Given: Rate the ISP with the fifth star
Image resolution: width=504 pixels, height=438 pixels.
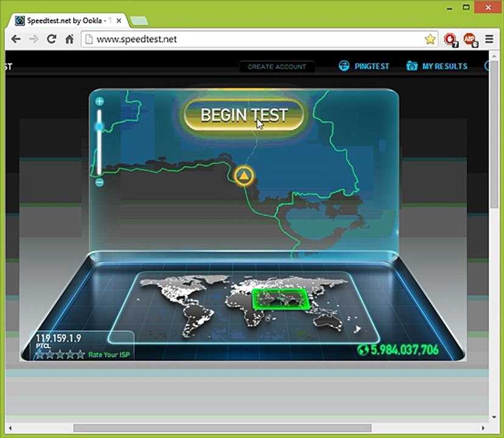Looking at the screenshot, I should 80,355.
